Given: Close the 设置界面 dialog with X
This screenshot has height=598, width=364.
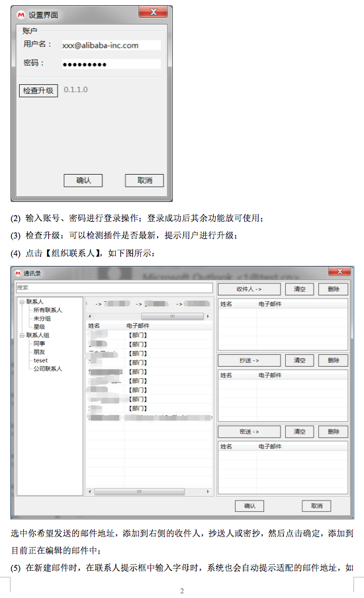Looking at the screenshot, I should pyautogui.click(x=154, y=12).
